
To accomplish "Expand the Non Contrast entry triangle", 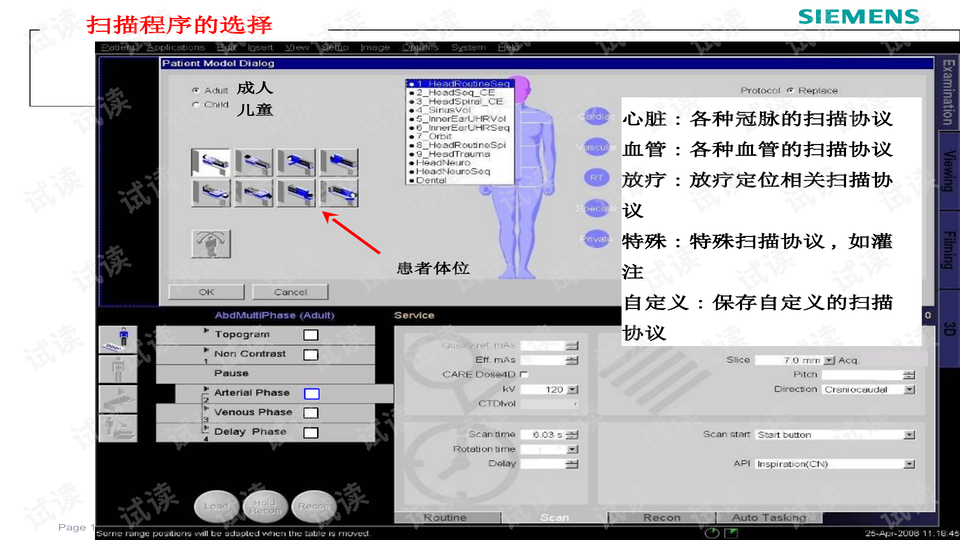I will pos(206,350).
